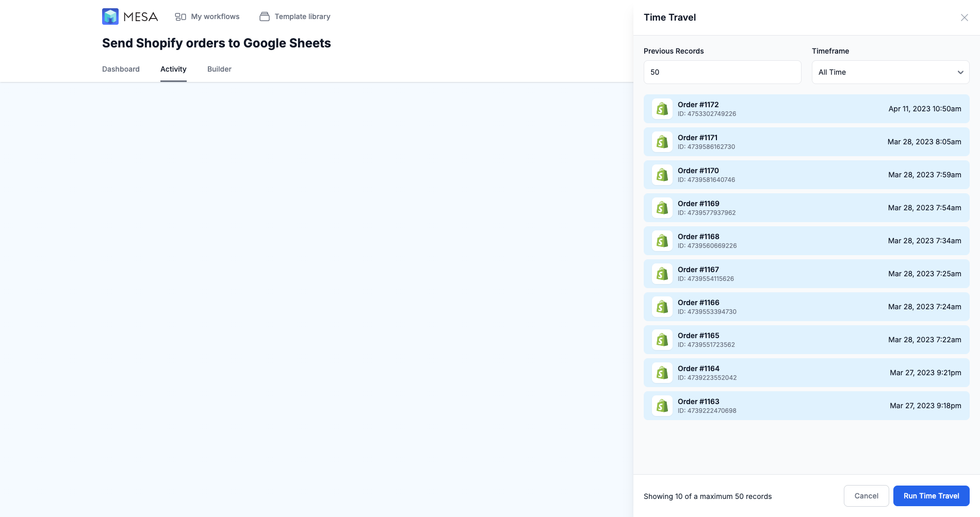Select Order #1170 title text

click(698, 171)
